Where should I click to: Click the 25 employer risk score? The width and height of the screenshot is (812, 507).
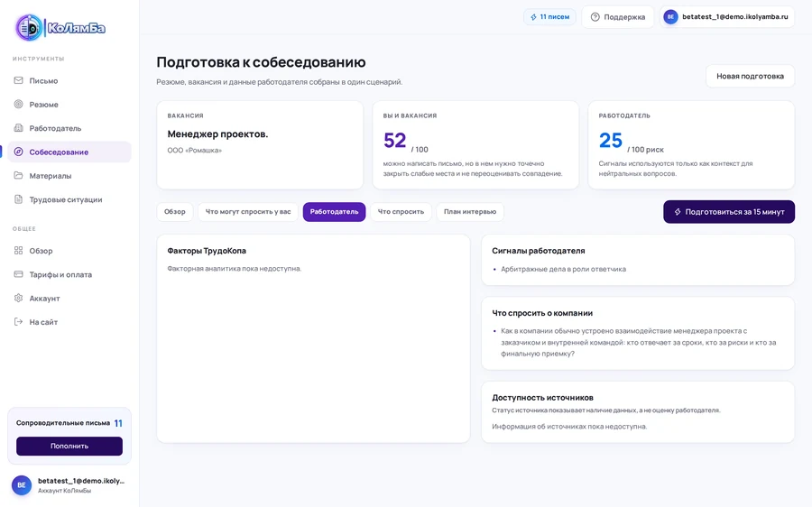click(x=610, y=141)
